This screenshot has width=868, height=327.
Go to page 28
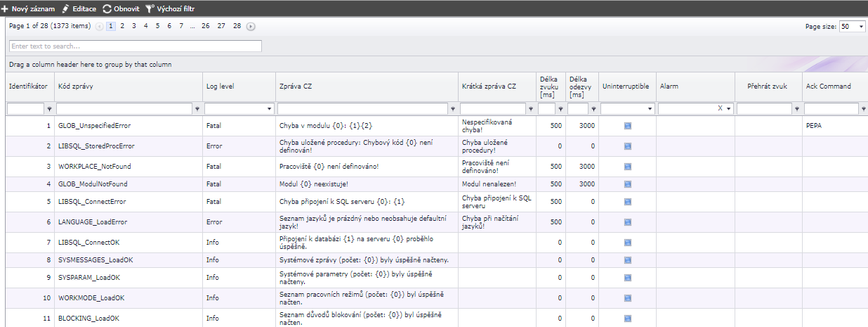click(237, 26)
